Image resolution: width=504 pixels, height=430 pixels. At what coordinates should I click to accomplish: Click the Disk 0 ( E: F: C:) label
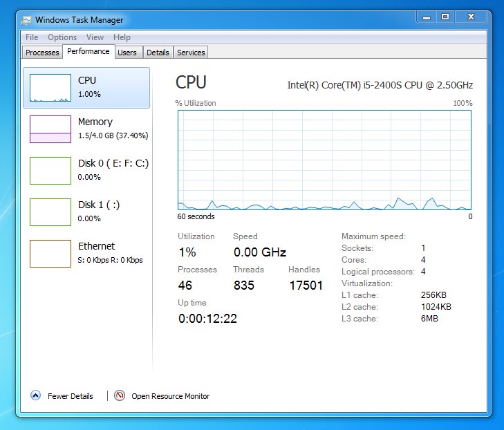point(113,163)
